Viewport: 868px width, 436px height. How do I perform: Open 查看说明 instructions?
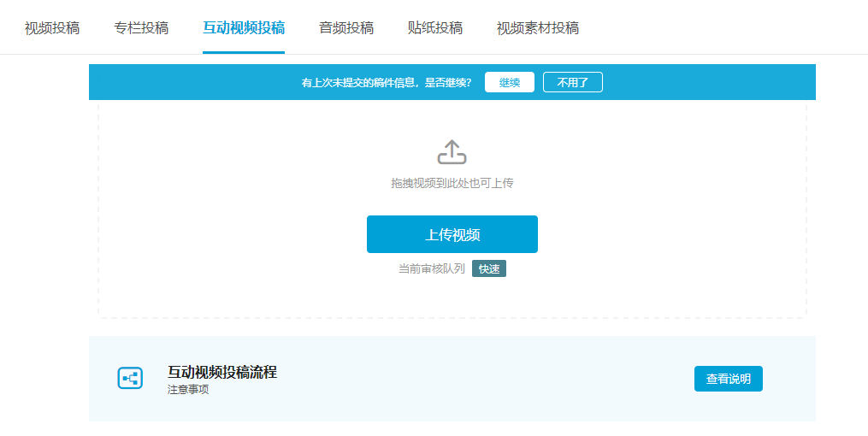point(729,379)
